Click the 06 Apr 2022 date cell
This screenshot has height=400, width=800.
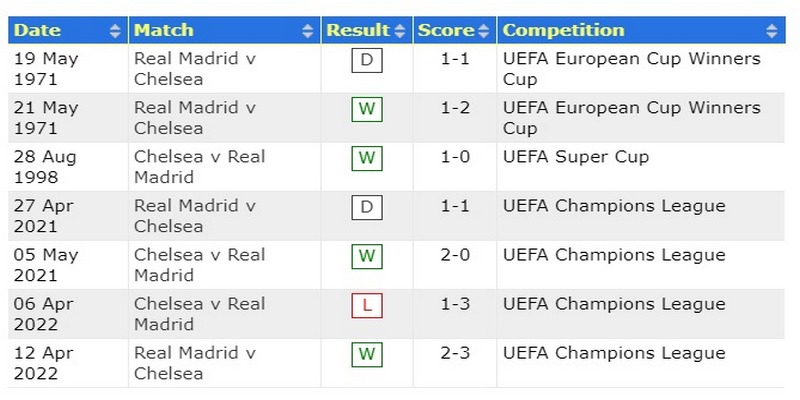[x=44, y=314]
